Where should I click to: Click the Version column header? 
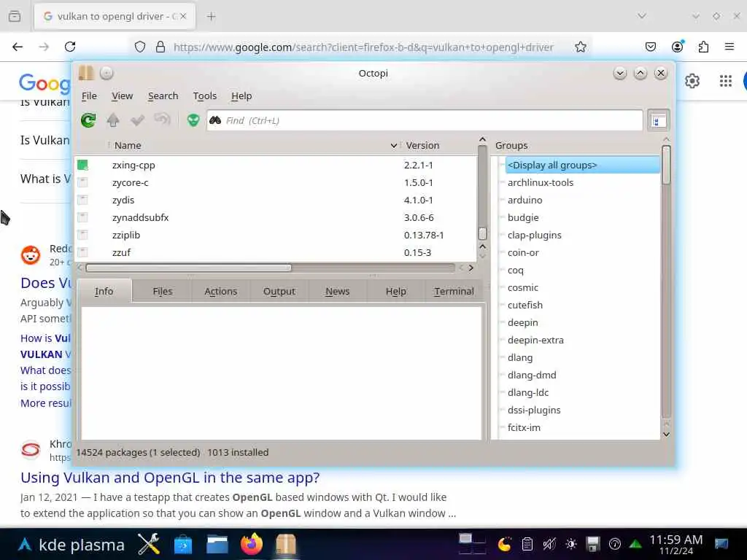point(422,145)
